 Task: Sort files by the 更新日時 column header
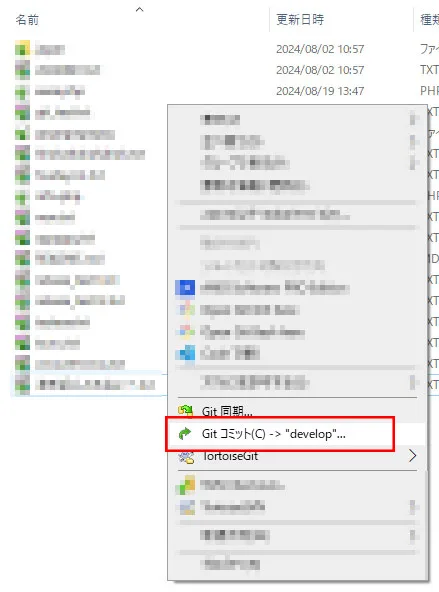300,20
